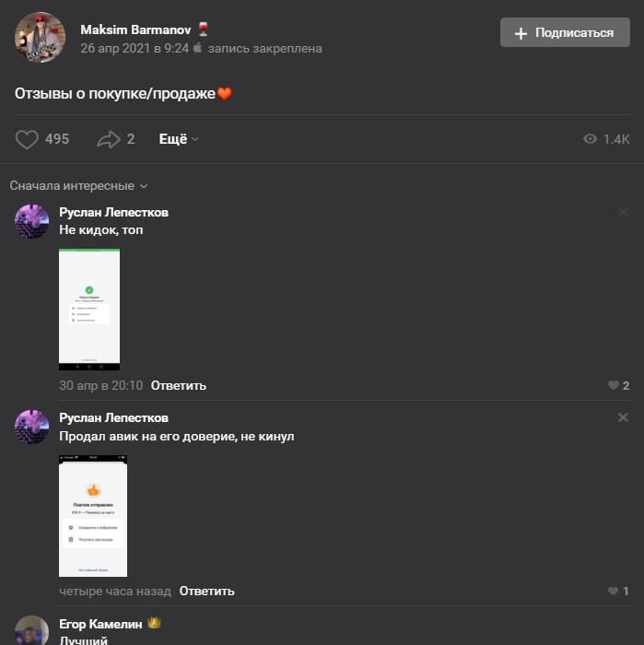
Task: Open Руслан Лепестков avatar in first comment
Action: click(x=31, y=221)
